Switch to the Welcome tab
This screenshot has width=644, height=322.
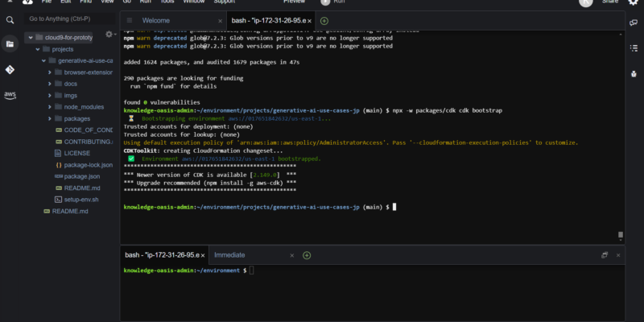click(156, 20)
